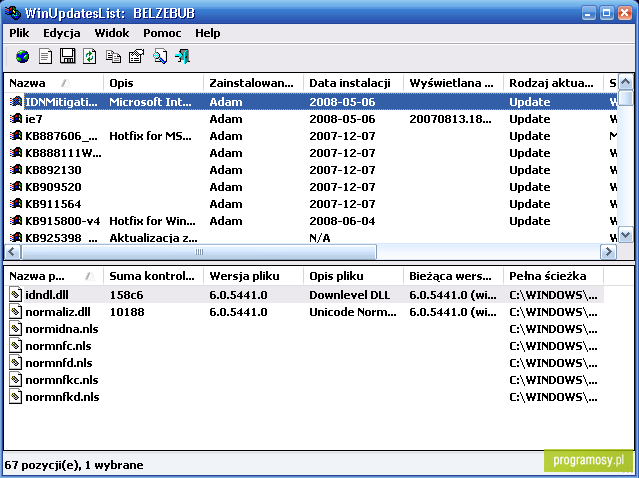Open the Plik menu
639x478 pixels.
(19, 33)
